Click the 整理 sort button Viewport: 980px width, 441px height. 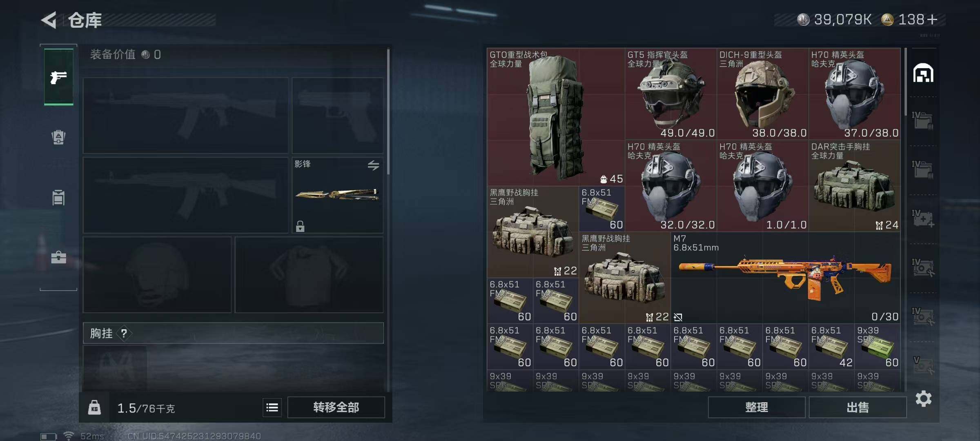757,407
